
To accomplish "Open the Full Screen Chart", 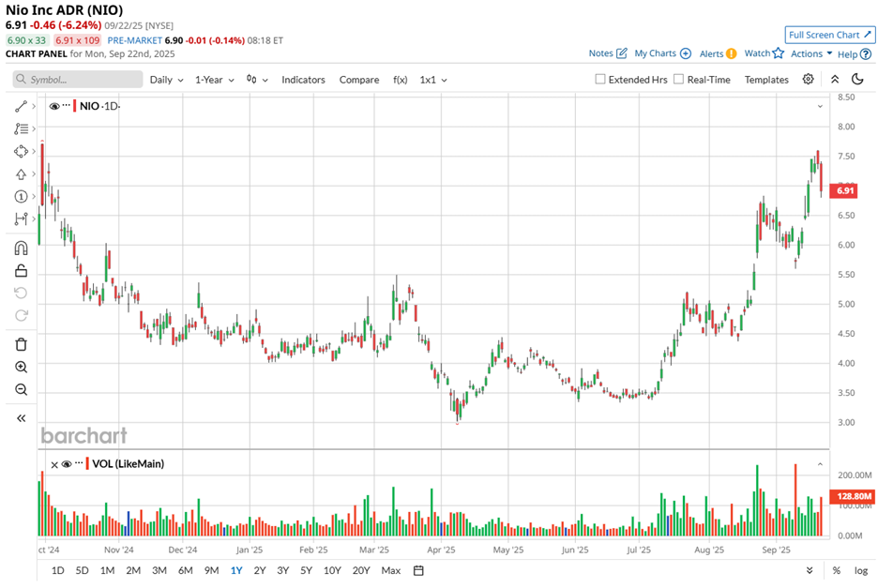I will click(830, 35).
